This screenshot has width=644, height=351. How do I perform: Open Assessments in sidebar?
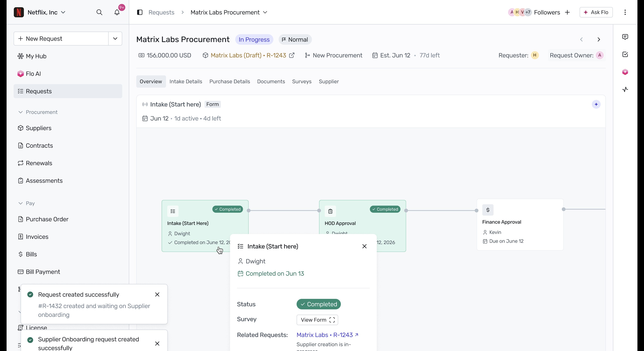(68, 181)
